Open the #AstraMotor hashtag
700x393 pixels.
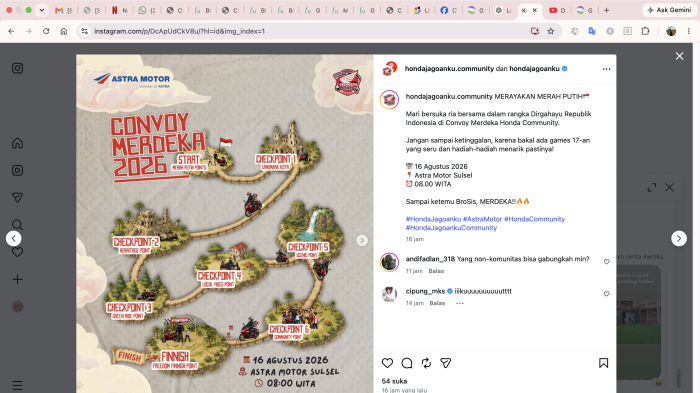483,219
